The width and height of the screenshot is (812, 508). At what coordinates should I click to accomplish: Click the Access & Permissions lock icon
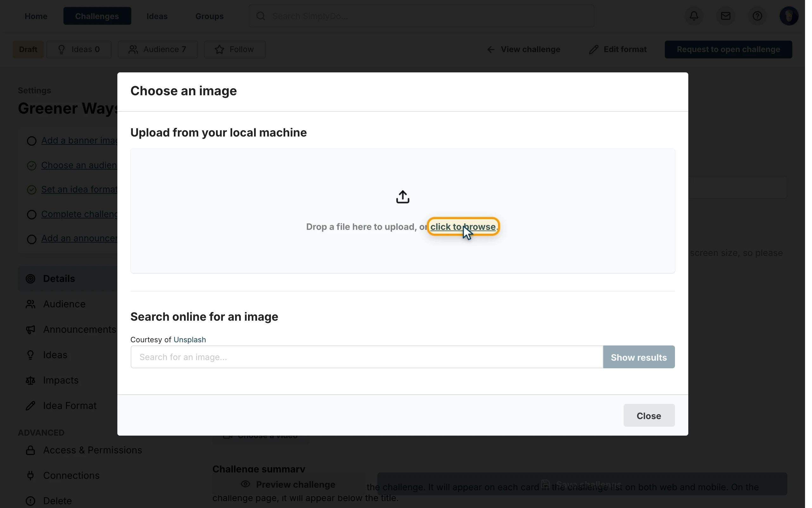tap(30, 450)
